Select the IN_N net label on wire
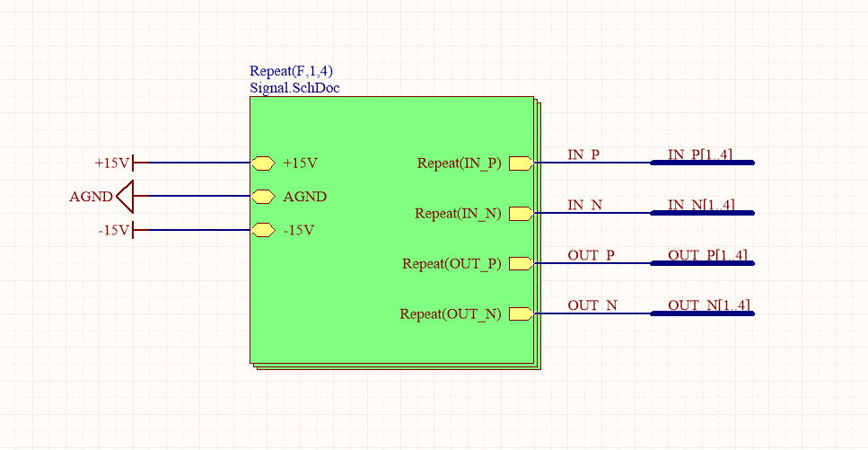Image resolution: width=868 pixels, height=450 pixels. [584, 205]
